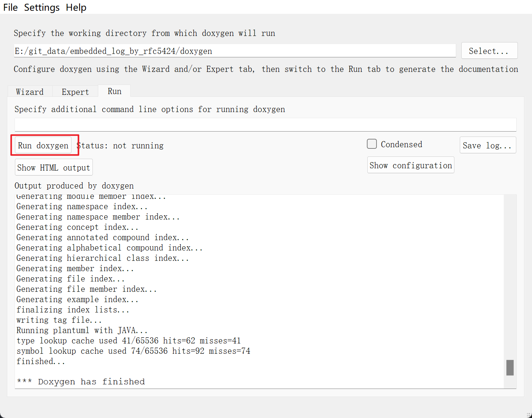
Task: Click 'Output produced by doxygen' label
Action: 74,186
